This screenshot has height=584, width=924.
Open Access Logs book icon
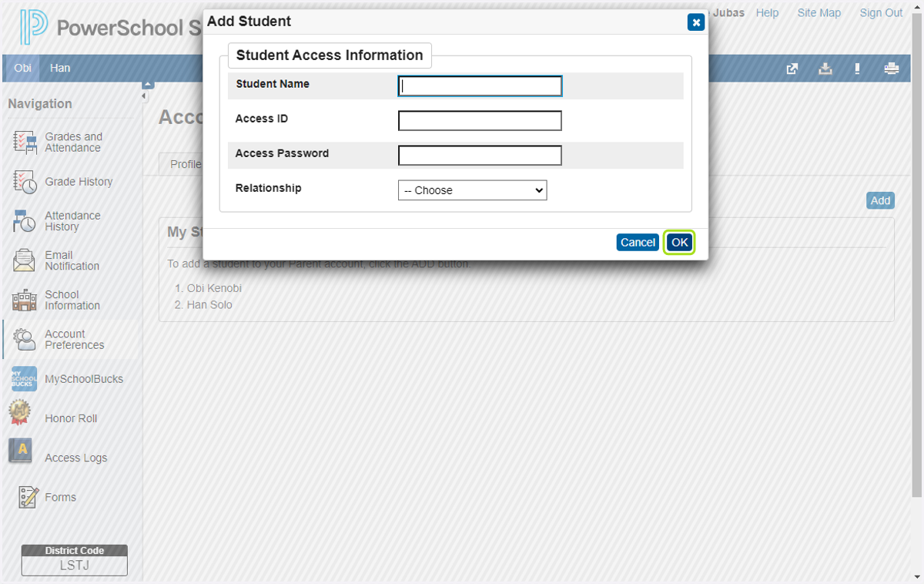[x=21, y=451]
